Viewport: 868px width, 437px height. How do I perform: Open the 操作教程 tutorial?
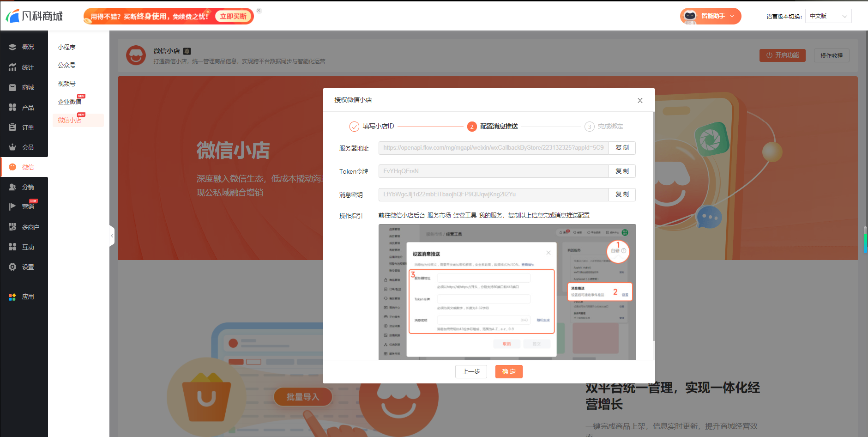[x=832, y=55]
